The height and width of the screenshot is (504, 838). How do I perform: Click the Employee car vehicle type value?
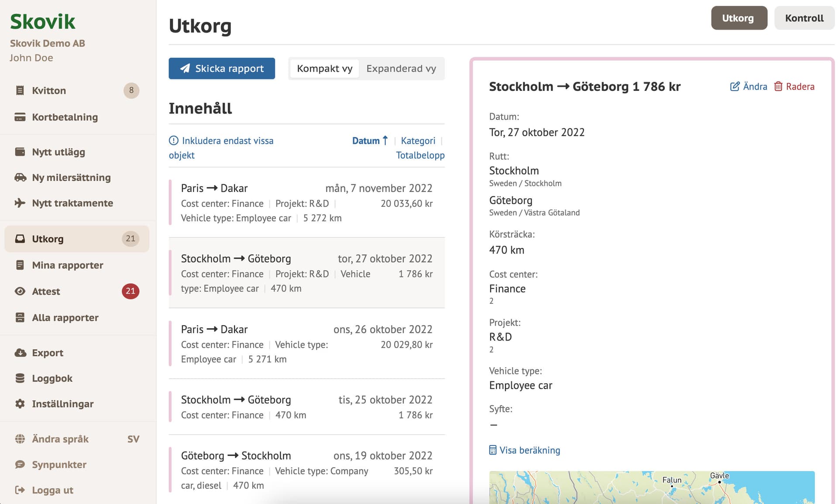[521, 385]
